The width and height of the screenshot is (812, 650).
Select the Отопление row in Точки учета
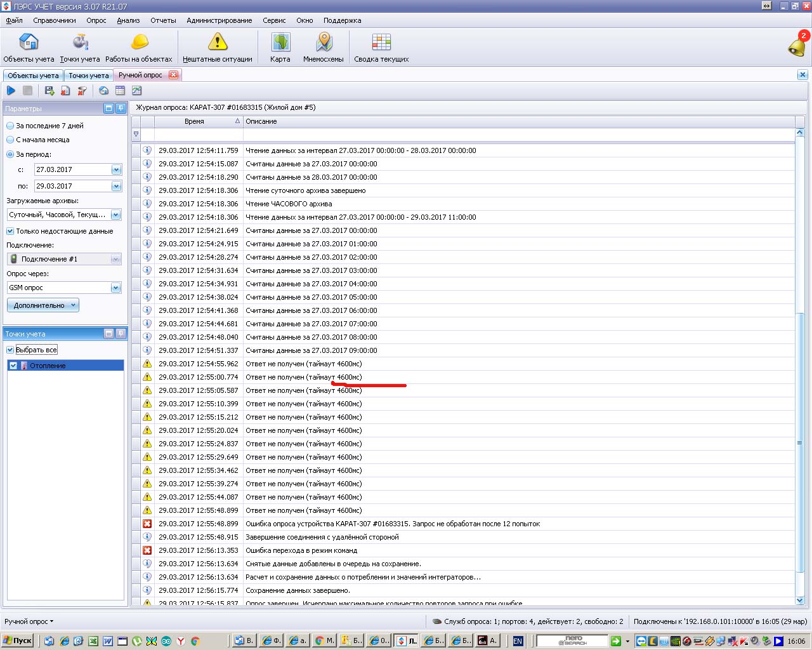point(65,366)
